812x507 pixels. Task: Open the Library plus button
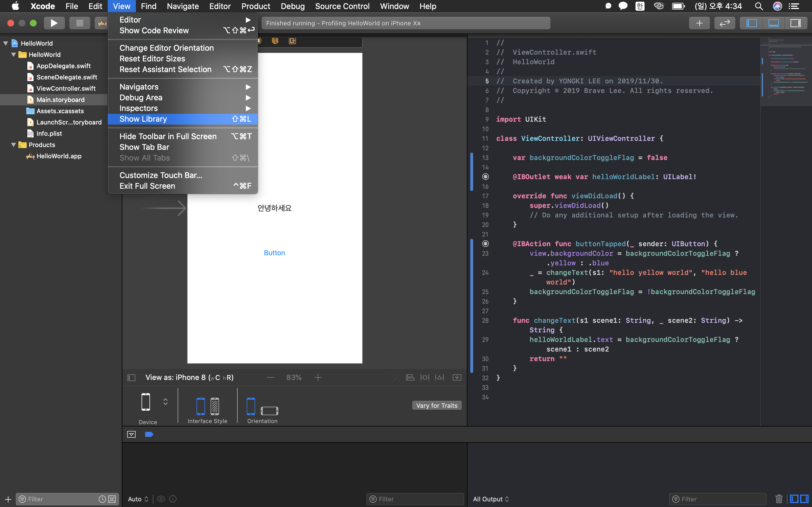click(x=699, y=23)
